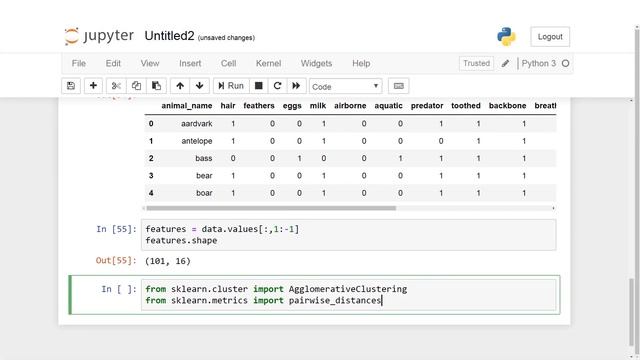The width and height of the screenshot is (640, 360).
Task: Click the Jupyter logo
Action: pos(99,36)
